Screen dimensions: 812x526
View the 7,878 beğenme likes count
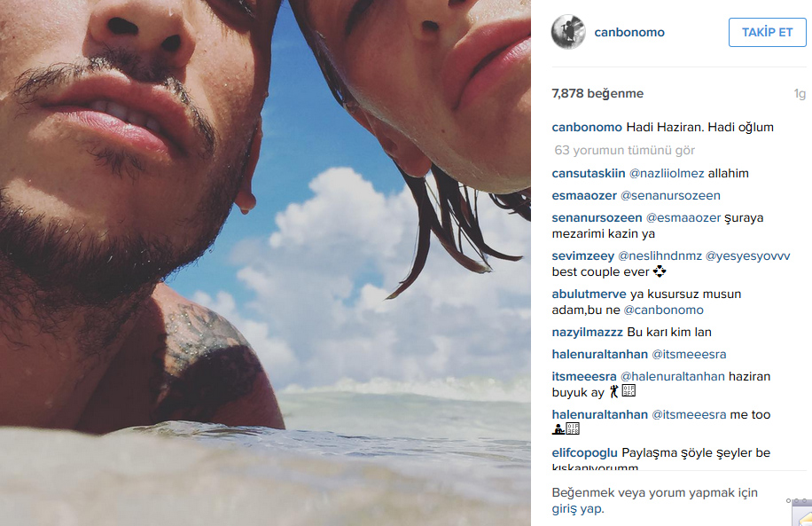[597, 93]
